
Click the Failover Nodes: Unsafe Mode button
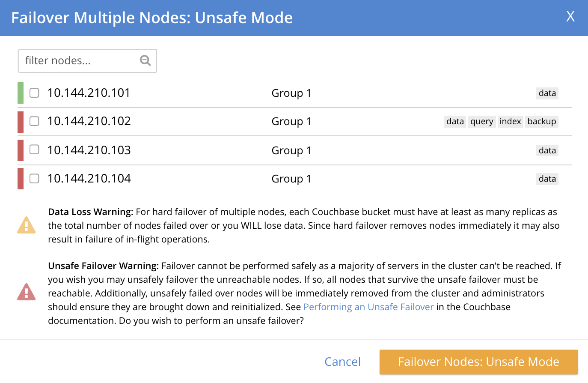478,362
